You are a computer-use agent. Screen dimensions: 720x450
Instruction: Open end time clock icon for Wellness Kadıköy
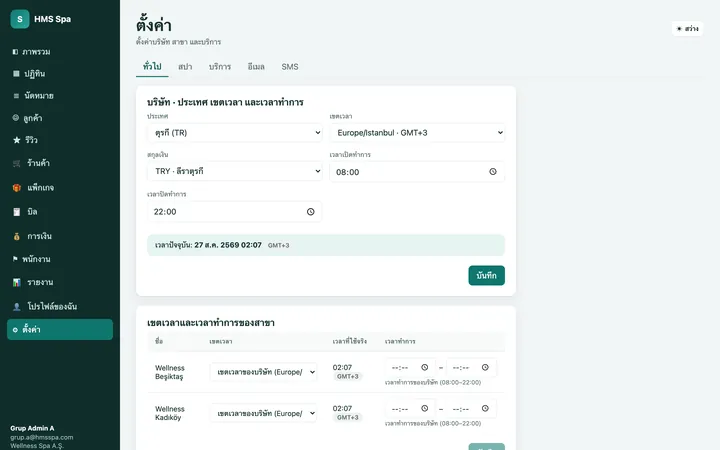click(485, 408)
